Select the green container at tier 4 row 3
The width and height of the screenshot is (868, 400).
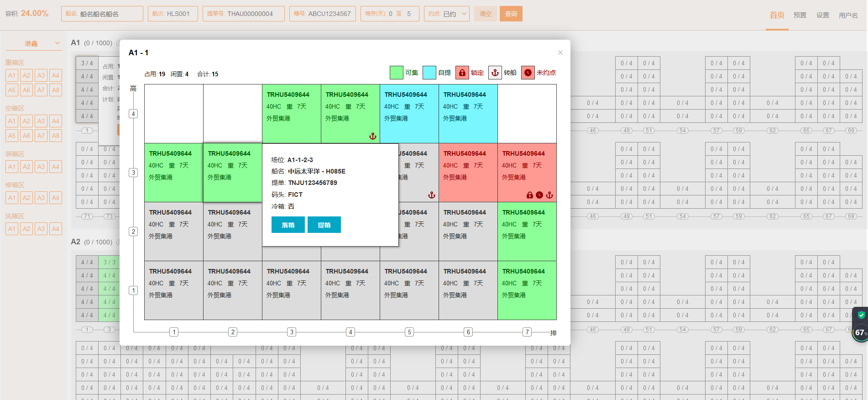click(x=292, y=114)
